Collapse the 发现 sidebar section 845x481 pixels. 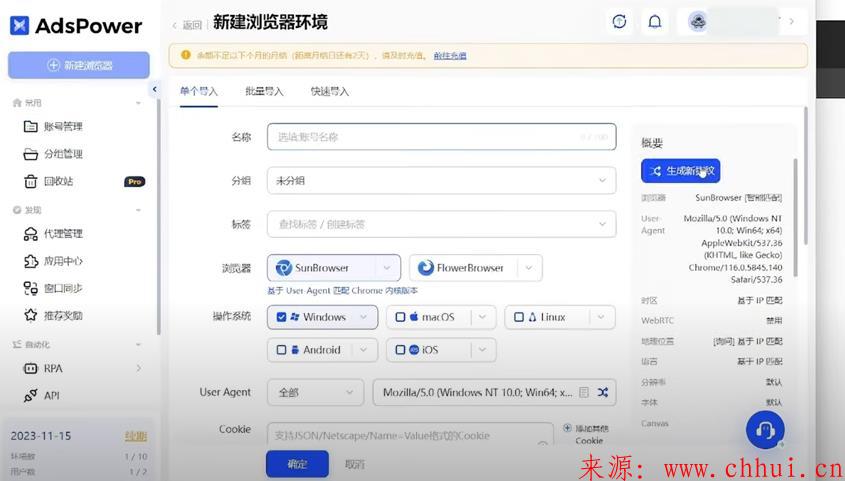tap(138, 210)
